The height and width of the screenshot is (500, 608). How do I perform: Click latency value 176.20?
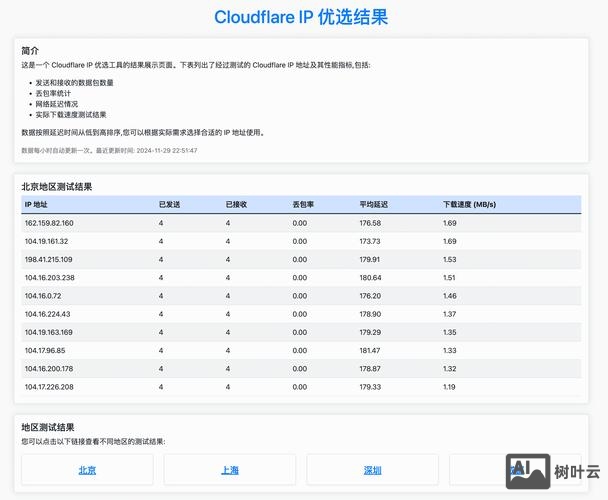(370, 296)
